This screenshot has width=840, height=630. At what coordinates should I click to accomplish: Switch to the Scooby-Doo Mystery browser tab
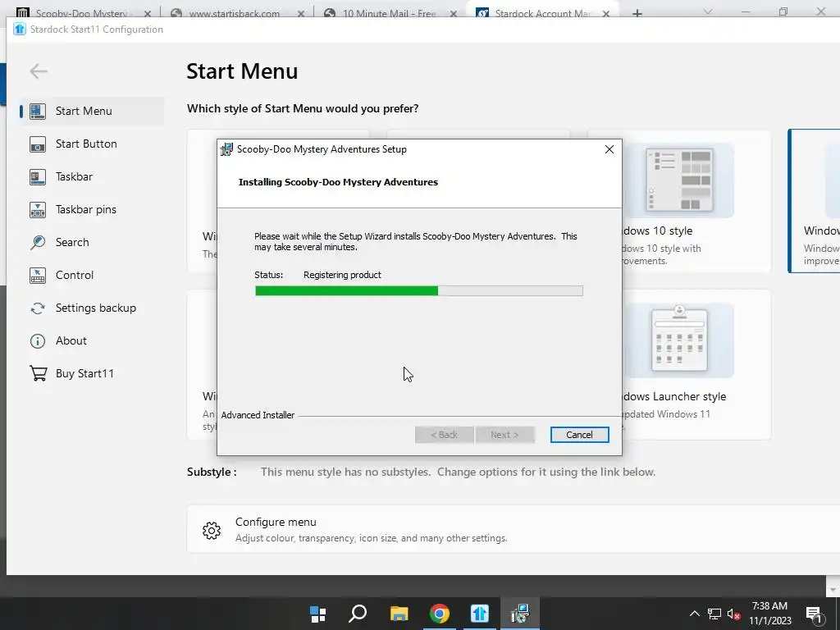click(x=80, y=13)
